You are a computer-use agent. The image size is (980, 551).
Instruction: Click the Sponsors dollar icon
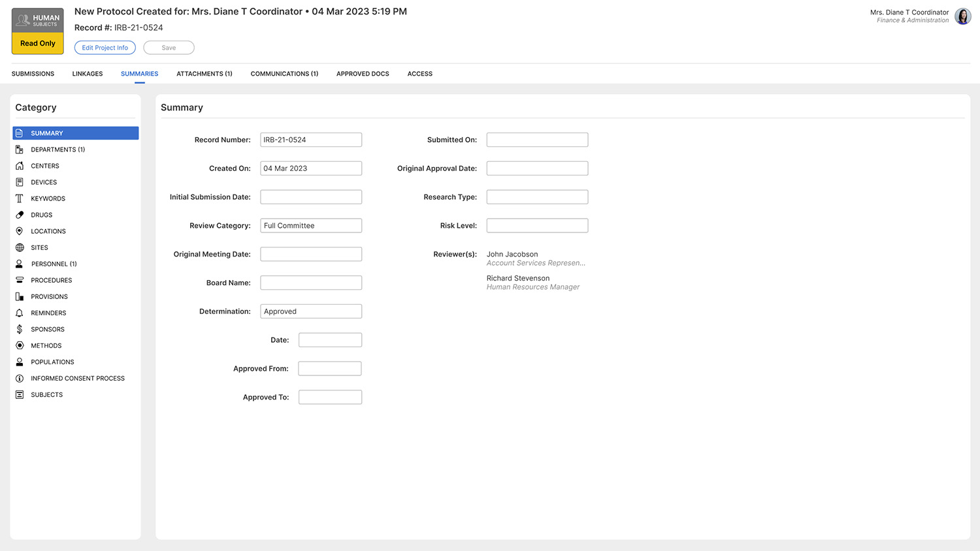tap(20, 329)
